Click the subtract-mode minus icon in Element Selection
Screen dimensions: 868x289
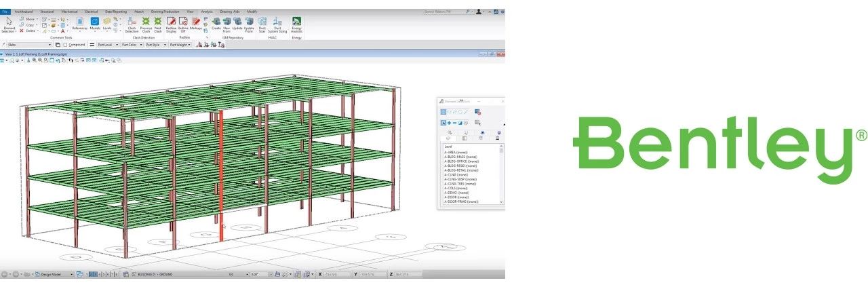[x=454, y=123]
